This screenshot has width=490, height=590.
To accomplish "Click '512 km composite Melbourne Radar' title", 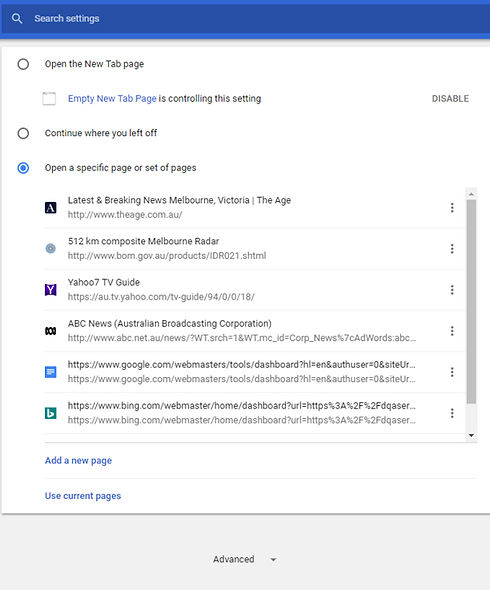I will tap(143, 241).
